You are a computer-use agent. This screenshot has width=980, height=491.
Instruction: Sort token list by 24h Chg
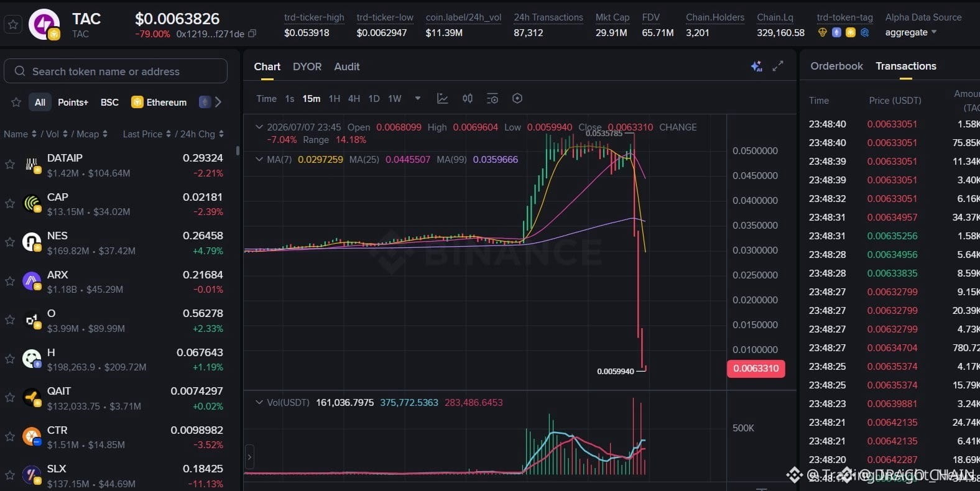201,134
